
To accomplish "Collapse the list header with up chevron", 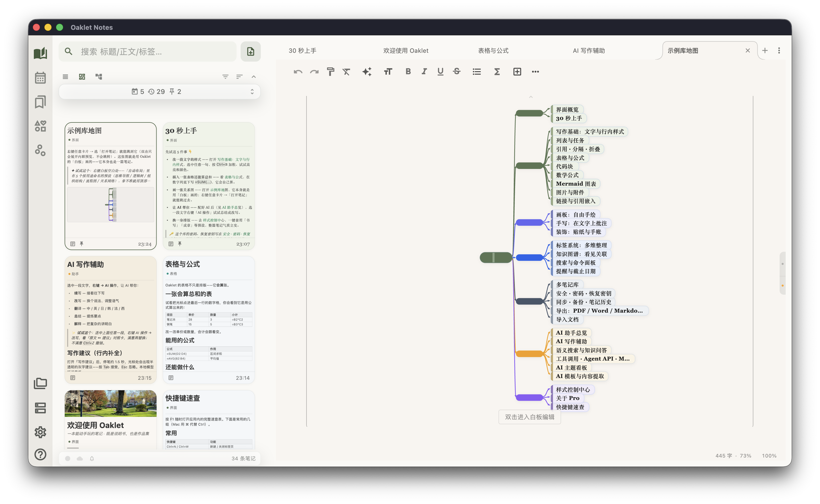I will point(253,77).
